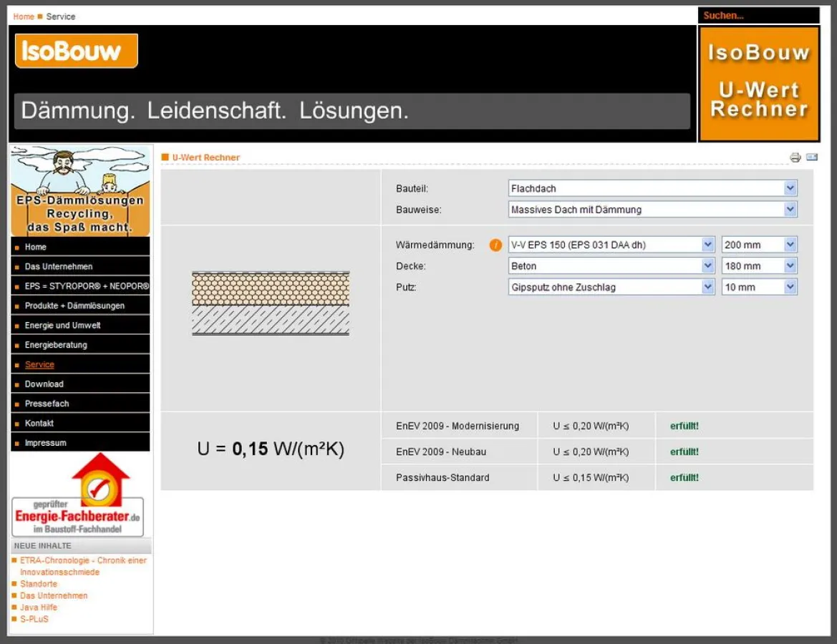Open the Java Hilfe link
The height and width of the screenshot is (644, 837).
click(x=41, y=607)
